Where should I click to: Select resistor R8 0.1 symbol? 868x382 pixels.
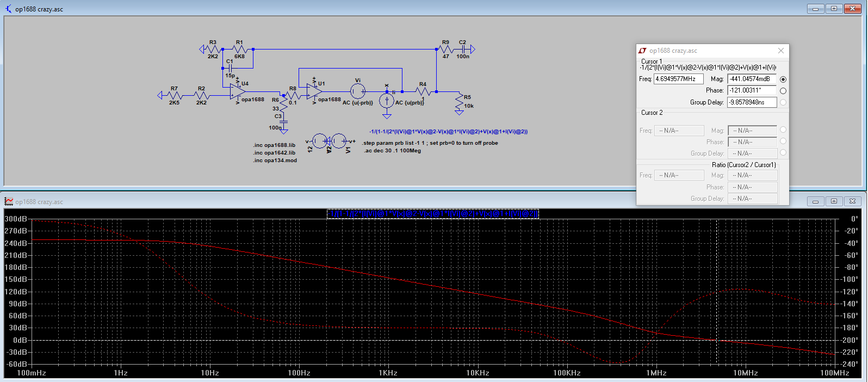pos(293,95)
